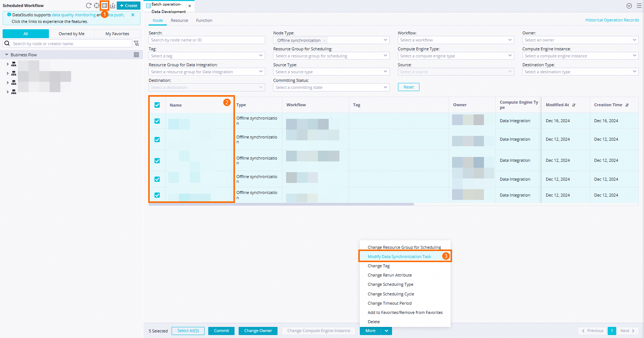This screenshot has width=644, height=338.
Task: Switch to grid view icon in Business Flow header
Action: [136, 55]
